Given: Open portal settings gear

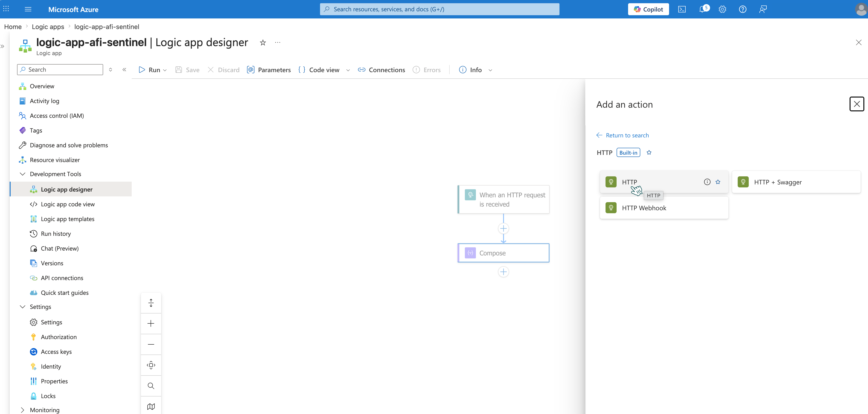Looking at the screenshot, I should [x=722, y=9].
